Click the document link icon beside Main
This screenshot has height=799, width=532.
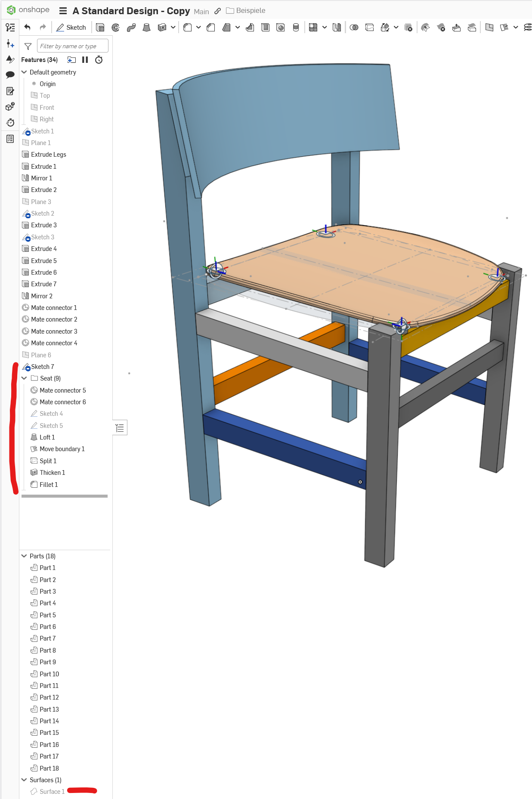218,11
